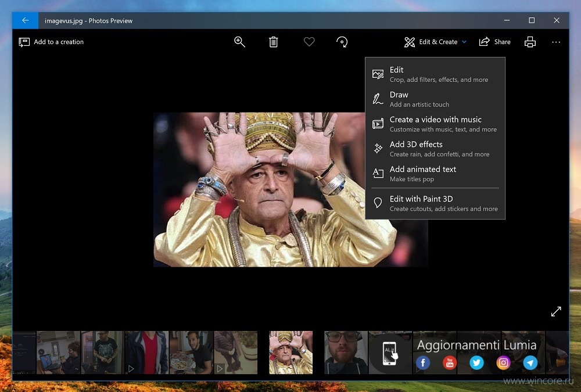Delete photo with the trash icon
This screenshot has width=581, height=392.
(x=274, y=42)
